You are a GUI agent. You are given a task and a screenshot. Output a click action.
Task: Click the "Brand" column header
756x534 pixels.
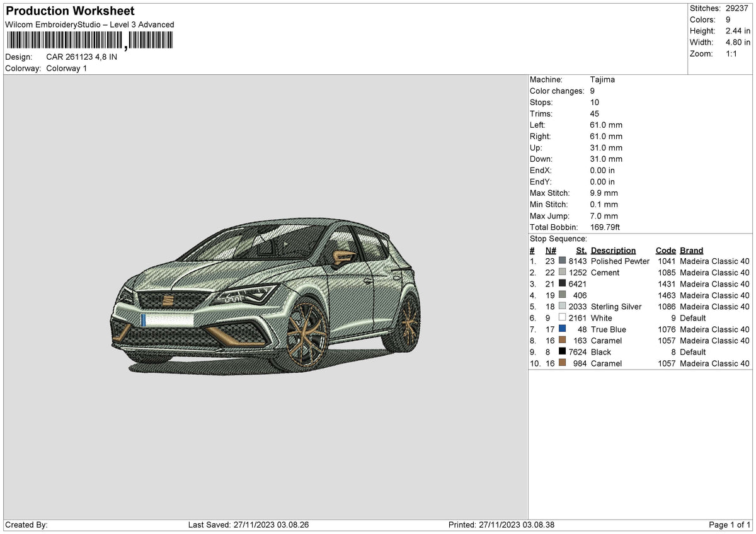[691, 251]
